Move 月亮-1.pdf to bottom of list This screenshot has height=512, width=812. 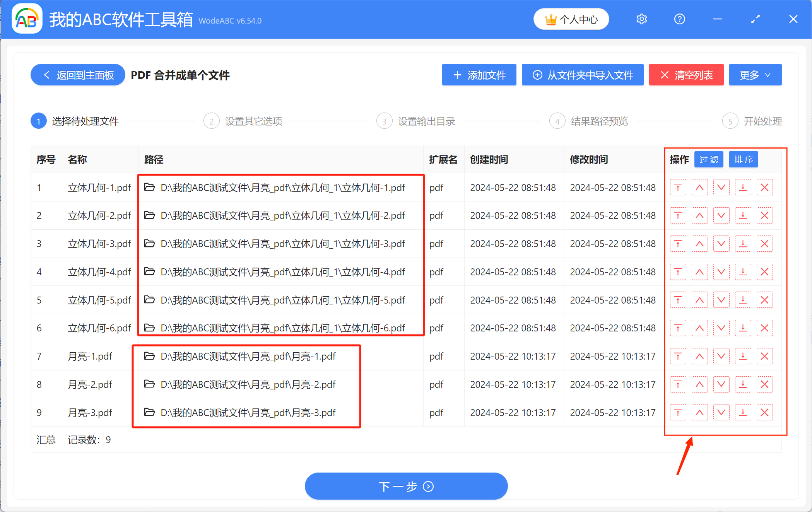click(743, 356)
